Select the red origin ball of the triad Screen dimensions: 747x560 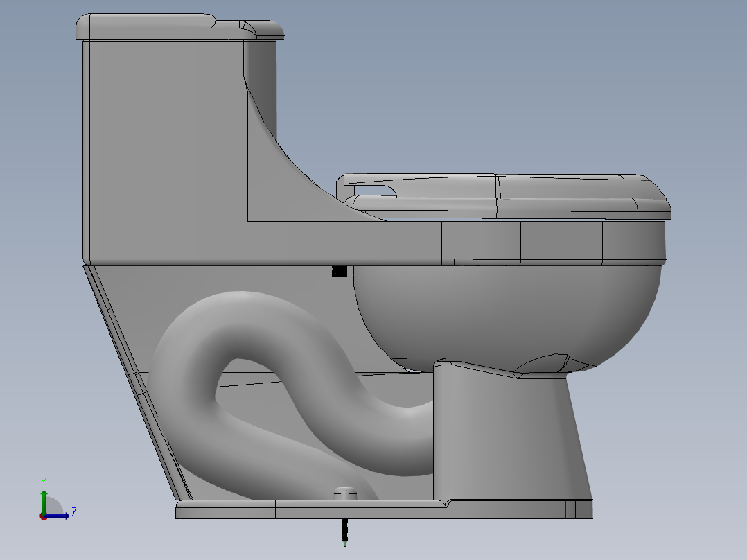(44, 517)
